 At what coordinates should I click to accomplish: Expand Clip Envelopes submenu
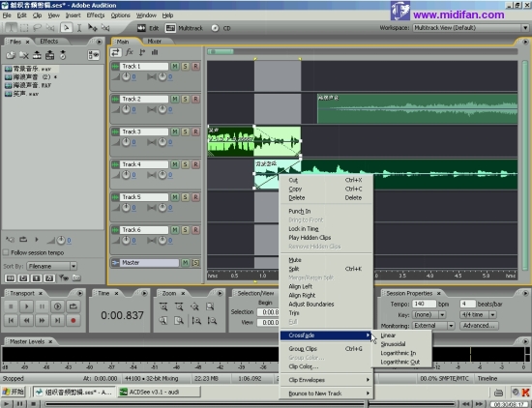click(x=326, y=380)
